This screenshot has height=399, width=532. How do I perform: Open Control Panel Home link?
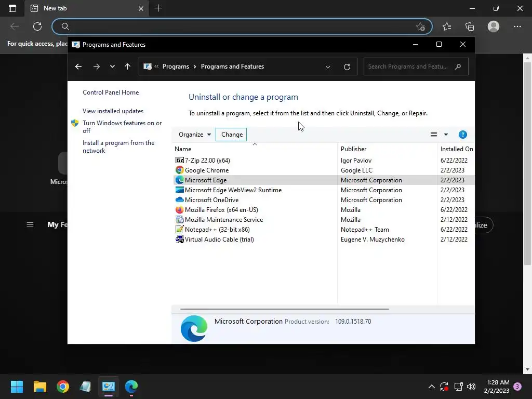coord(111,92)
